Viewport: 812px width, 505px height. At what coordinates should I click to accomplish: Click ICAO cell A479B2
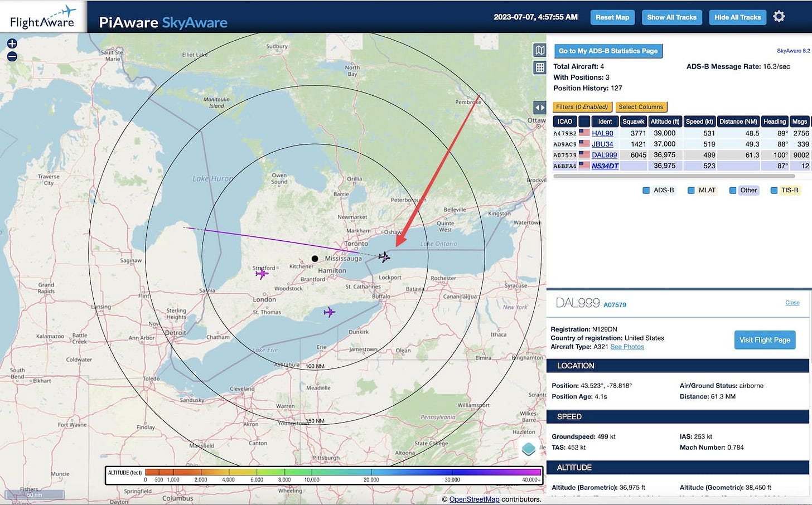564,133
